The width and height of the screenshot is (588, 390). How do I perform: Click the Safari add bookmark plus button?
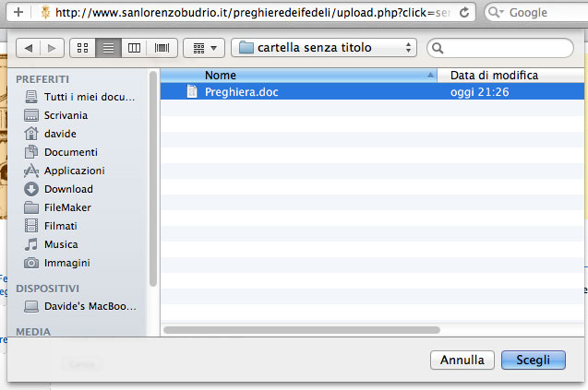[18, 13]
